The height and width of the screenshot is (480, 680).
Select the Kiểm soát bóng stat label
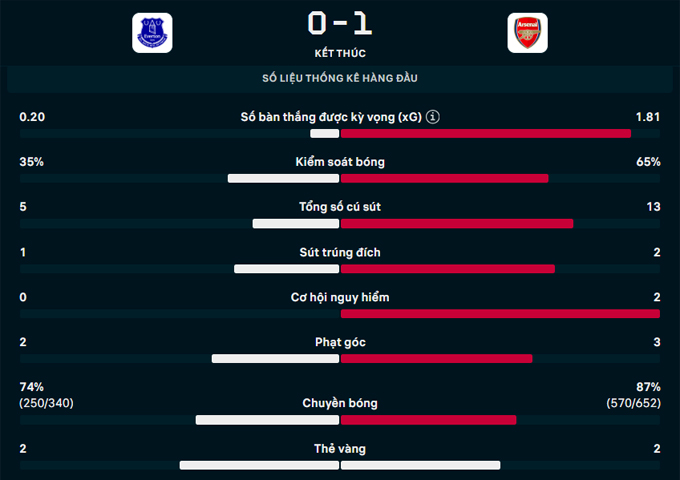340,163
